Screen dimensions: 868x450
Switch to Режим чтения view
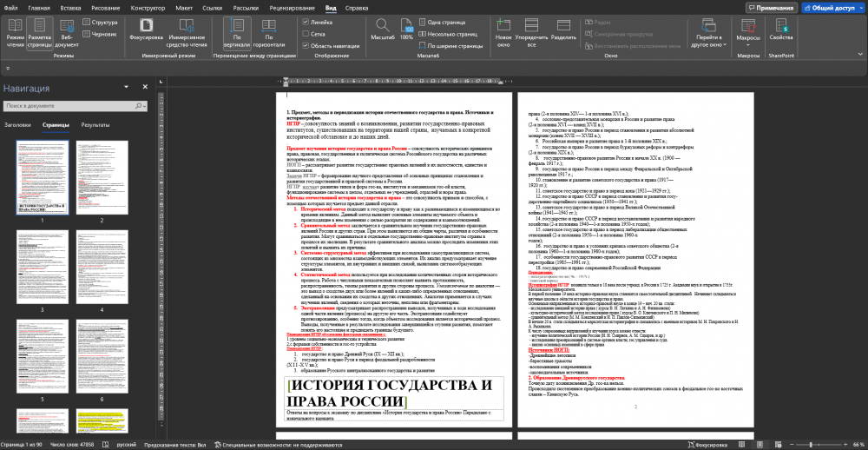[15, 34]
